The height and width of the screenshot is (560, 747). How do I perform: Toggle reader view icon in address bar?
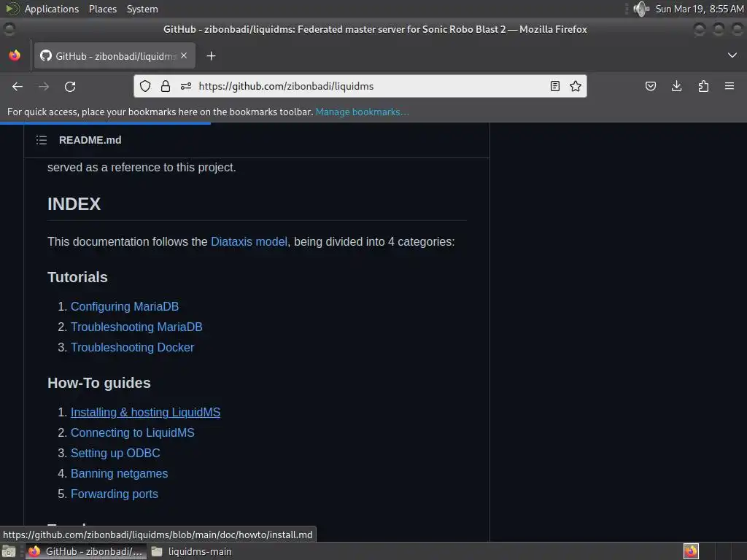tap(555, 86)
